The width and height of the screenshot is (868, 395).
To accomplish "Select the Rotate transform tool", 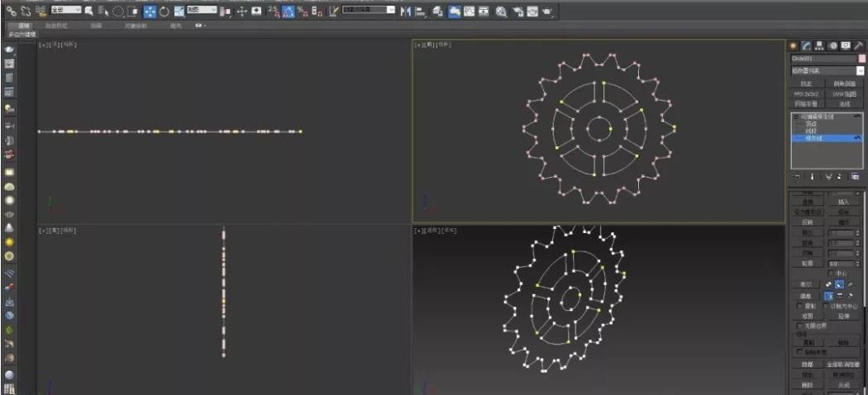I will pos(165,12).
